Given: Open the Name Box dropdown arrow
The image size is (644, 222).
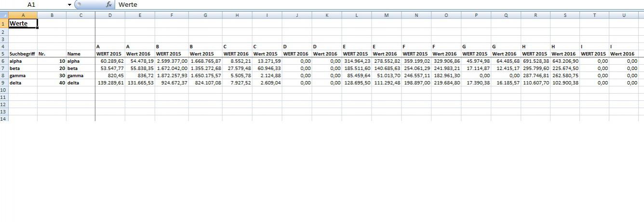Looking at the screenshot, I should [x=69, y=4].
